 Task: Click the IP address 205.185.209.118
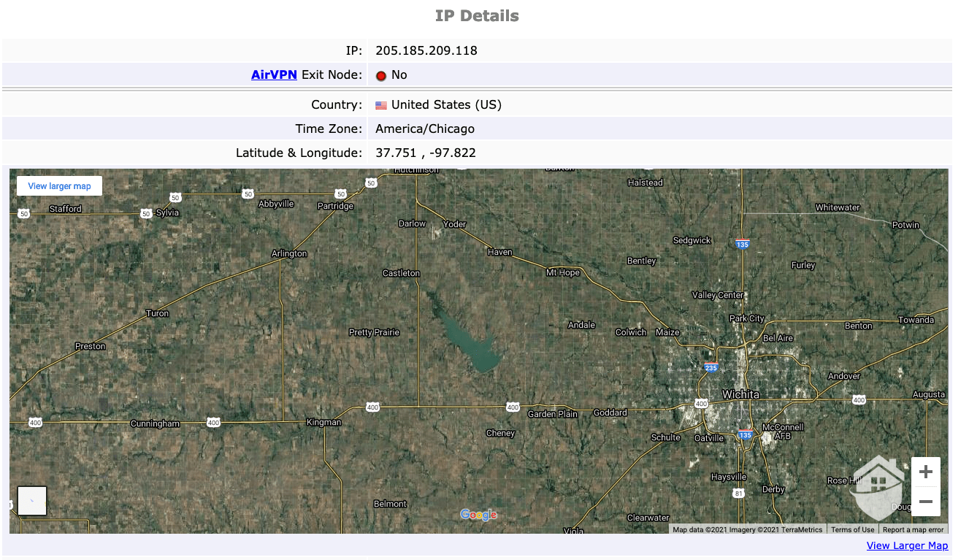click(426, 50)
